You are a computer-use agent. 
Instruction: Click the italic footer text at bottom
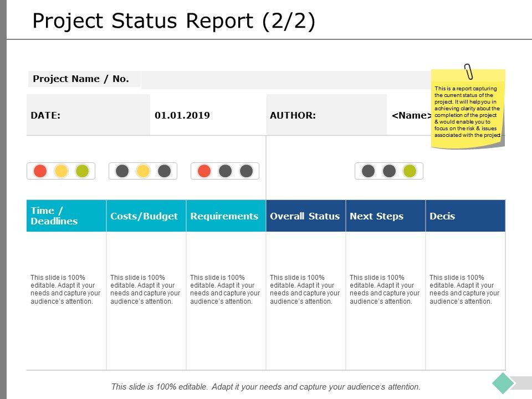click(266, 387)
